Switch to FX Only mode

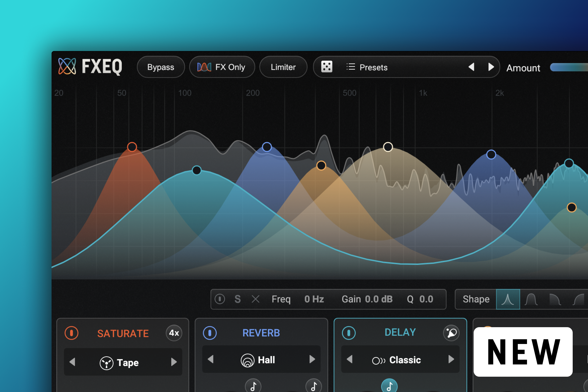click(x=222, y=67)
